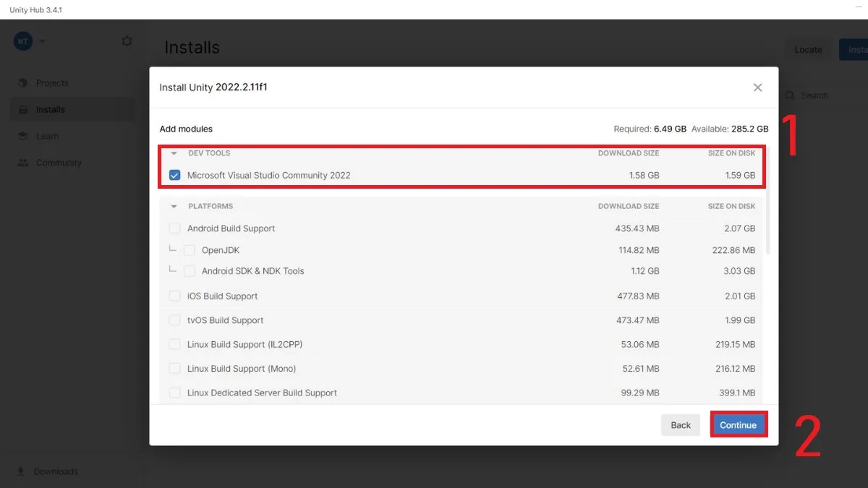868x488 pixels.
Task: Tick the tvOS Build Support checkbox
Action: [174, 320]
